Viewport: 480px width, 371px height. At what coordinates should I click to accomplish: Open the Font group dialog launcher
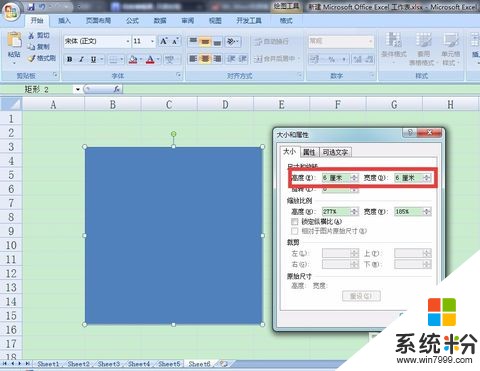pyautogui.click(x=179, y=75)
